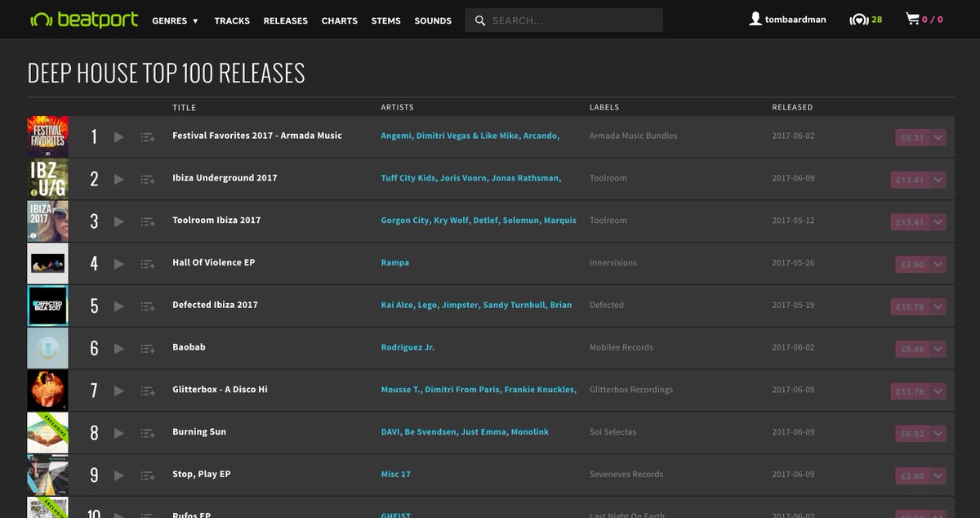Expand price options for Hall Of Violence EP
Viewport: 980px width, 518px height.
pyautogui.click(x=938, y=265)
